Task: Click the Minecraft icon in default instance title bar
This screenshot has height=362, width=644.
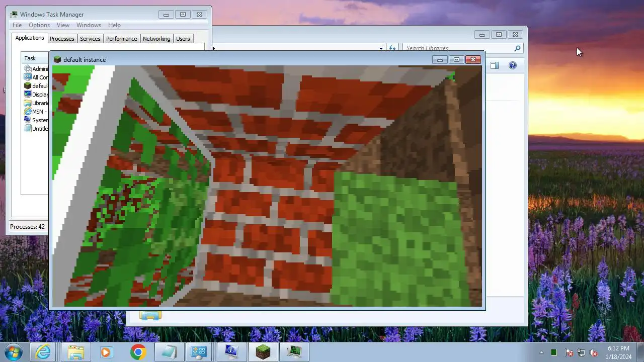Action: [x=57, y=59]
